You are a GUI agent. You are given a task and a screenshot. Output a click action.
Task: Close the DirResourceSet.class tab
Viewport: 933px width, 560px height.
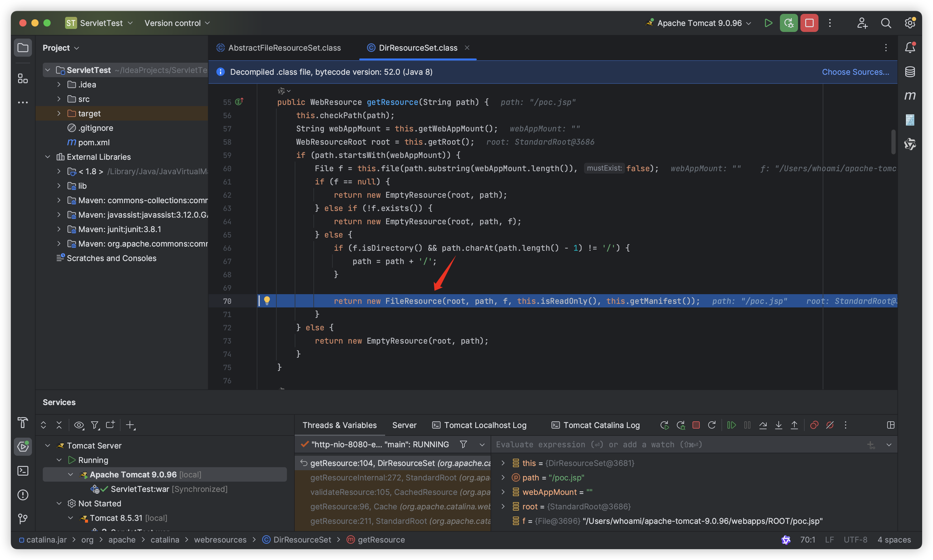467,48
